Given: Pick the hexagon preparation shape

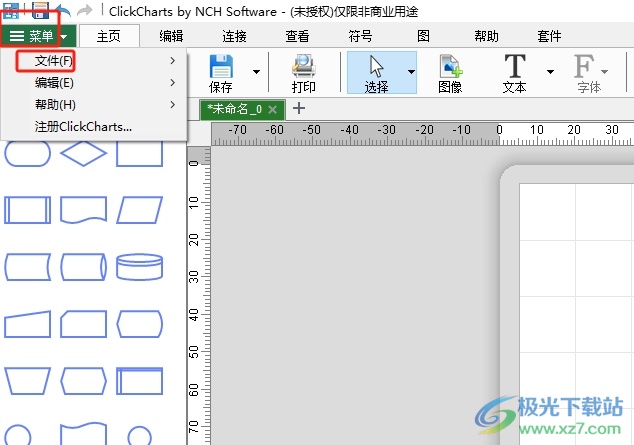Looking at the screenshot, I should (x=83, y=381).
